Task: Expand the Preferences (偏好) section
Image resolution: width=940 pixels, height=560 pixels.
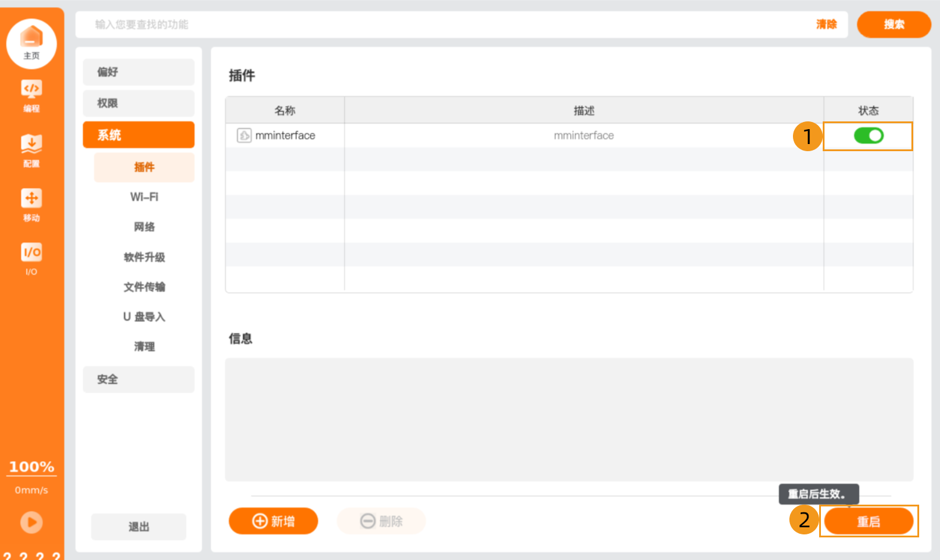Action: [138, 72]
